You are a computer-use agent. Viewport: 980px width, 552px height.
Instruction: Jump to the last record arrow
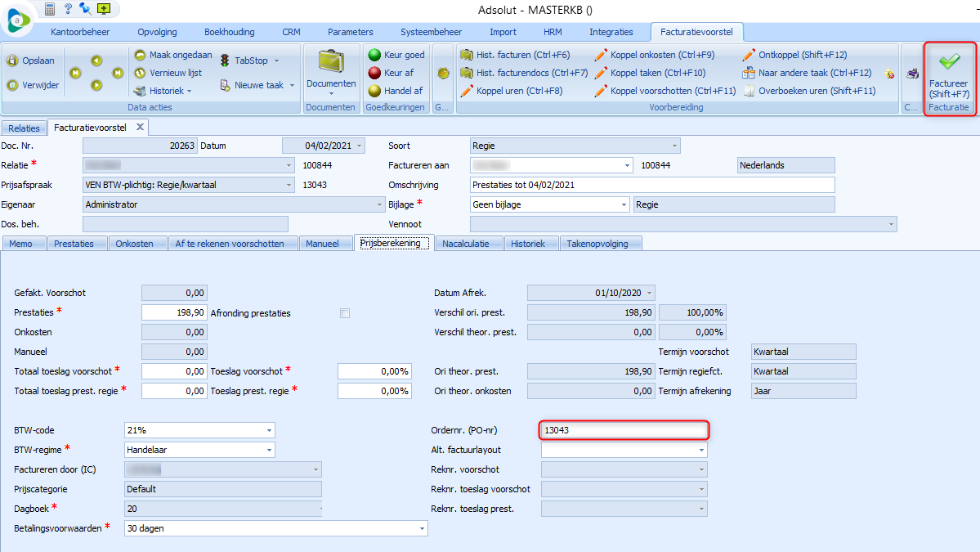(116, 73)
